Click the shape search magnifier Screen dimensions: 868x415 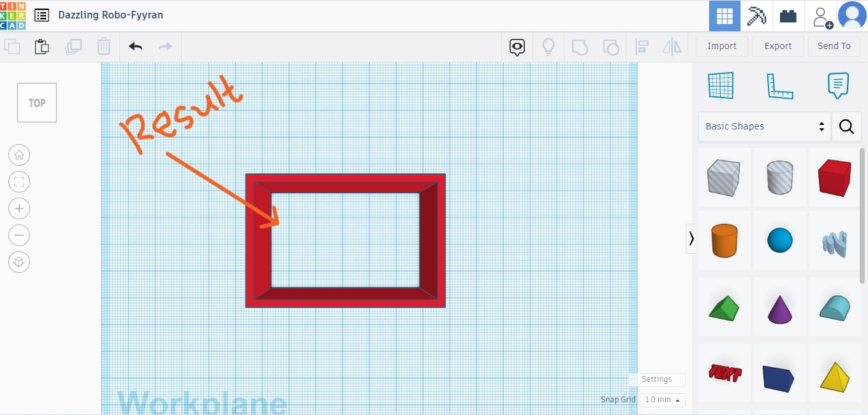coord(846,126)
